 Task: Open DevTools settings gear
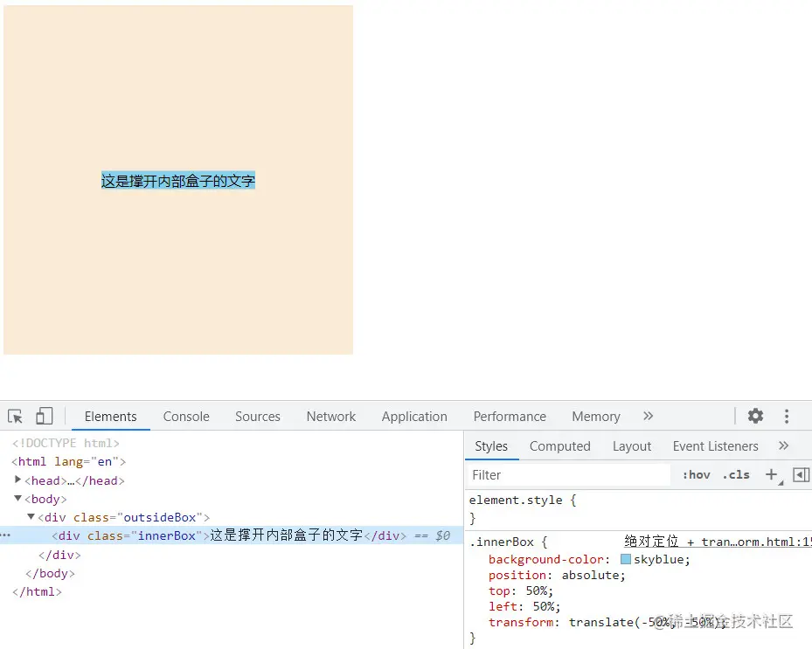point(755,416)
